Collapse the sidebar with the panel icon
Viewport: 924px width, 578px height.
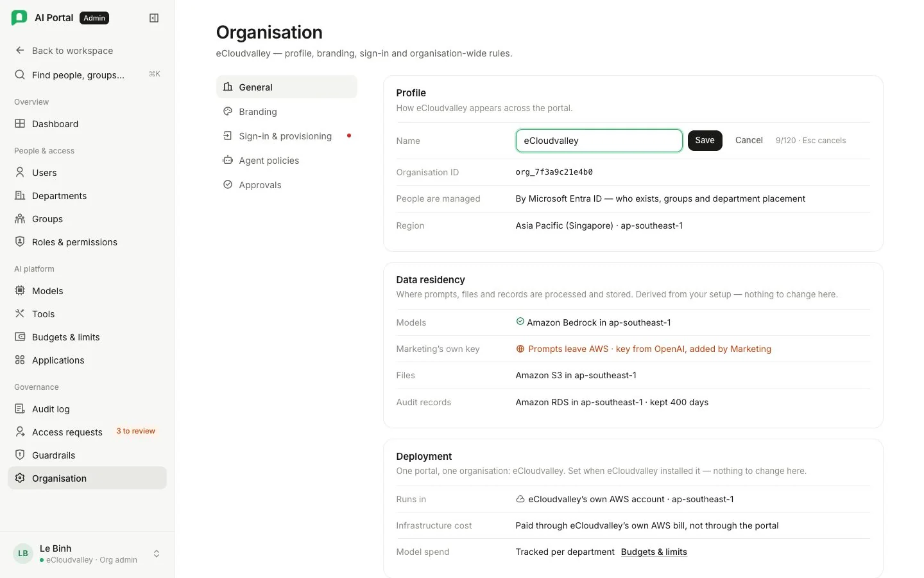pos(154,18)
